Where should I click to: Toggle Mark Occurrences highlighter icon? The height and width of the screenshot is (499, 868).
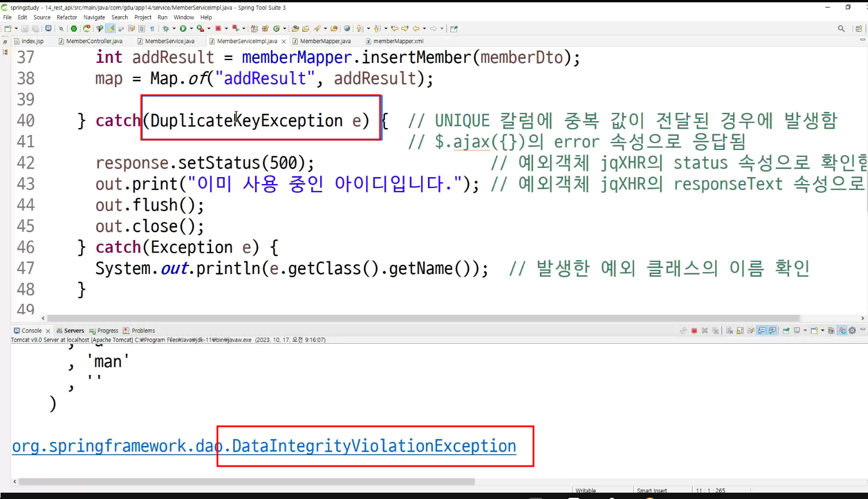(110, 28)
